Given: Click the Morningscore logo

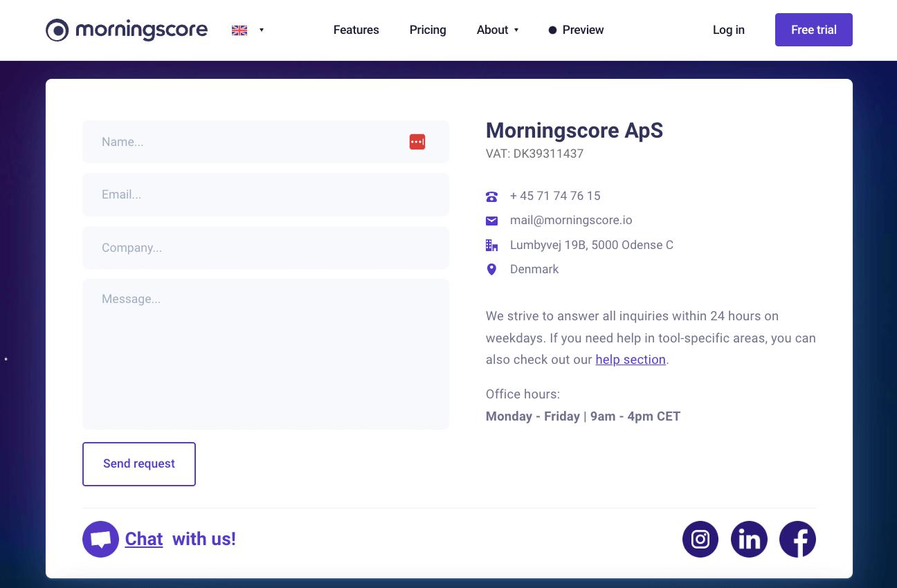Looking at the screenshot, I should 127,30.
